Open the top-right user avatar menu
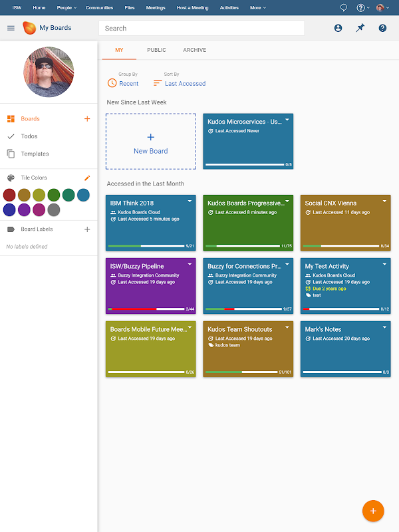 382,7
